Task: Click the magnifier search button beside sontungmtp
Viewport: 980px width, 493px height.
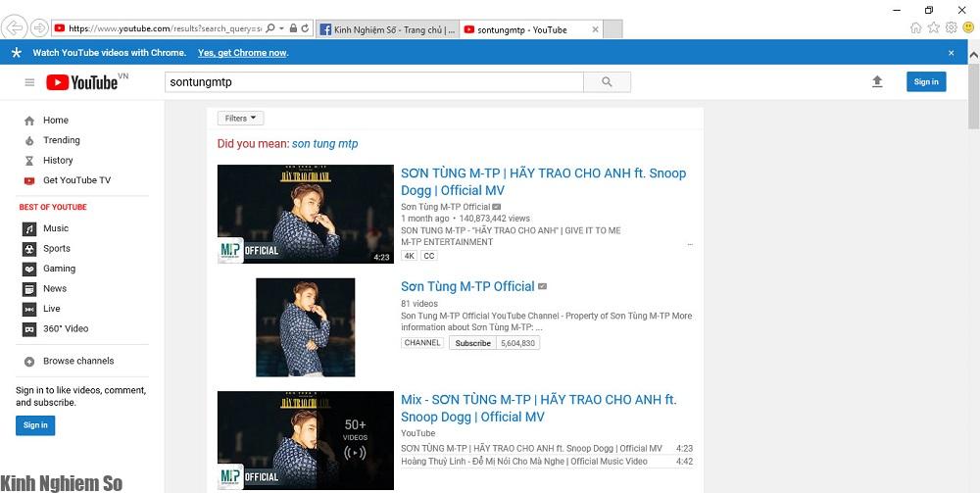Action: [607, 82]
